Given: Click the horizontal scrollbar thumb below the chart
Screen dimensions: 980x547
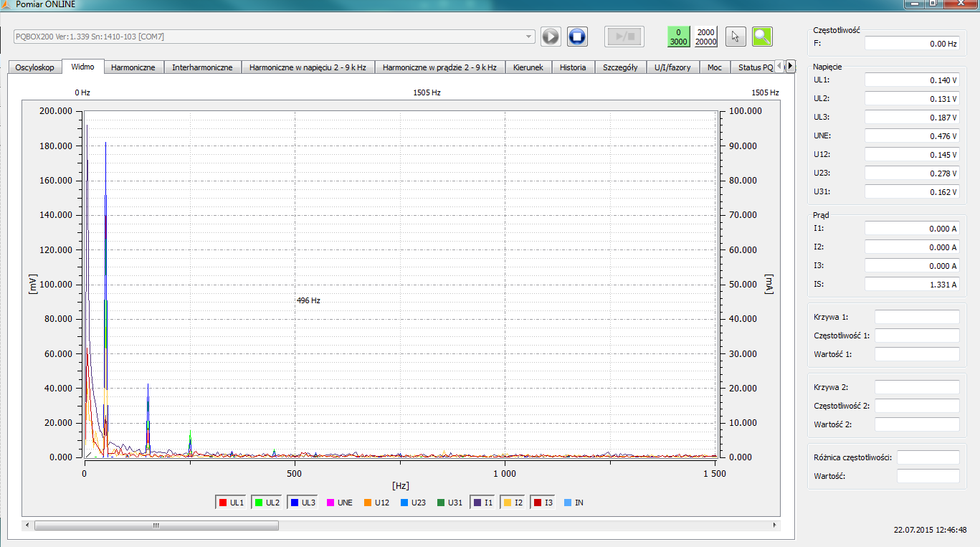Looking at the screenshot, I should (156, 525).
